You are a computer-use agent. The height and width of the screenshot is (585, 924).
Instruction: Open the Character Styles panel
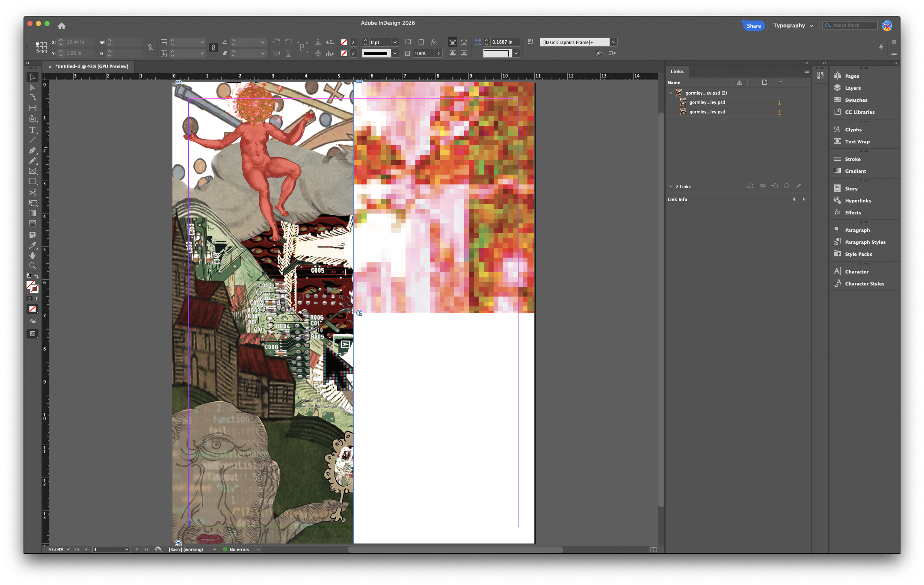(864, 284)
